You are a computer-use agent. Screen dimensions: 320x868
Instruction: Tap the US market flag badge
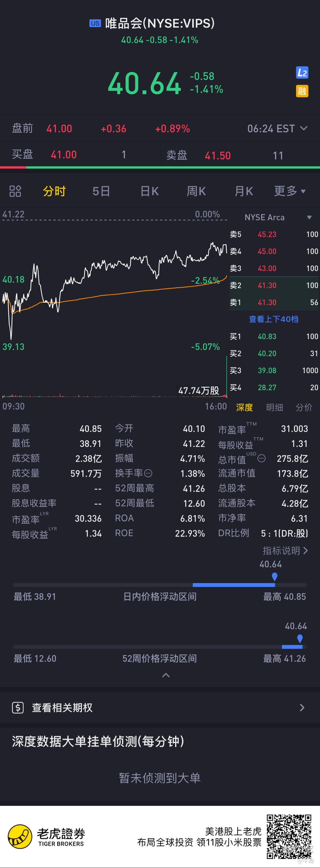(x=95, y=23)
